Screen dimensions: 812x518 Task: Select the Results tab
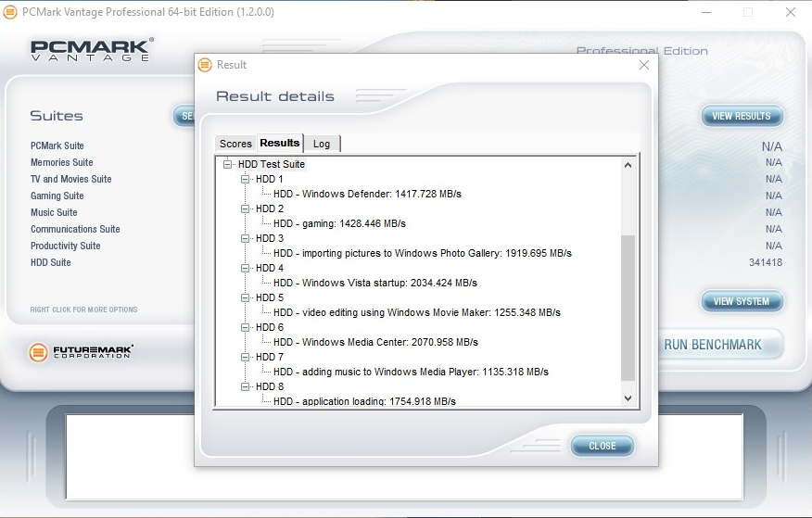coord(280,143)
